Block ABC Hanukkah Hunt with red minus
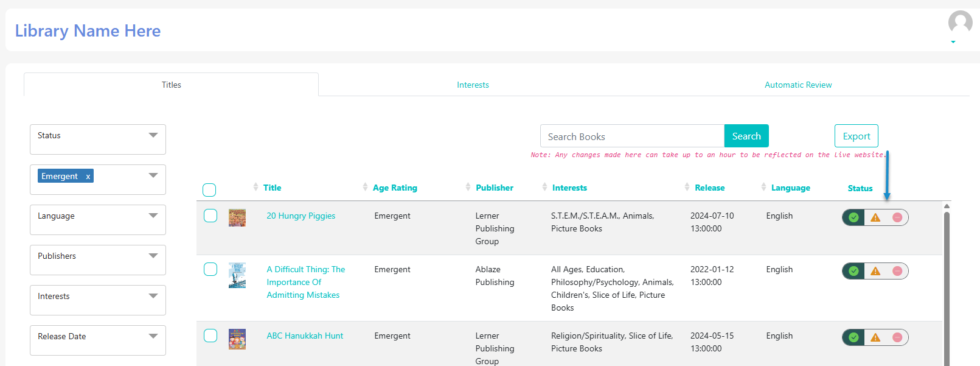 point(897,337)
